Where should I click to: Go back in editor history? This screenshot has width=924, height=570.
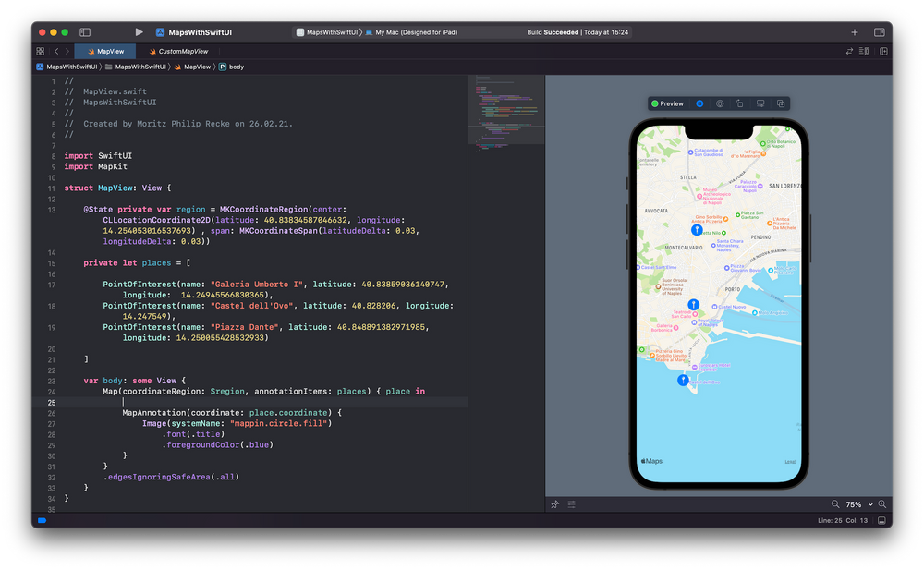click(55, 52)
